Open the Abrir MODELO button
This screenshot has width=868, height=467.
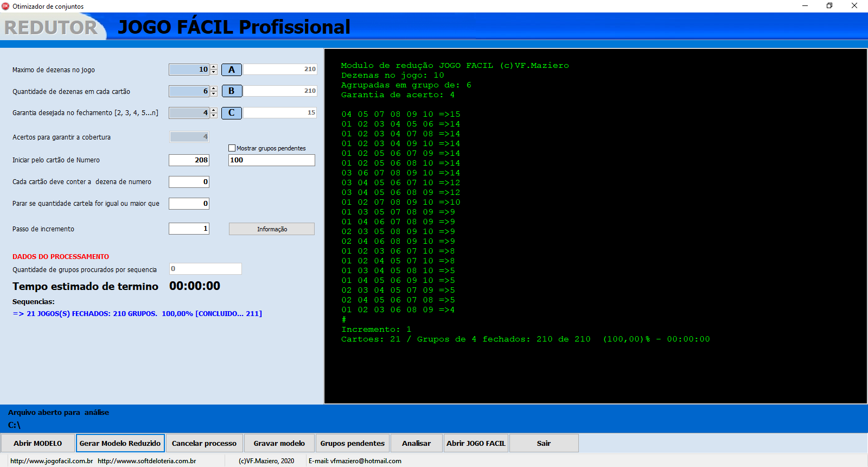tap(38, 443)
